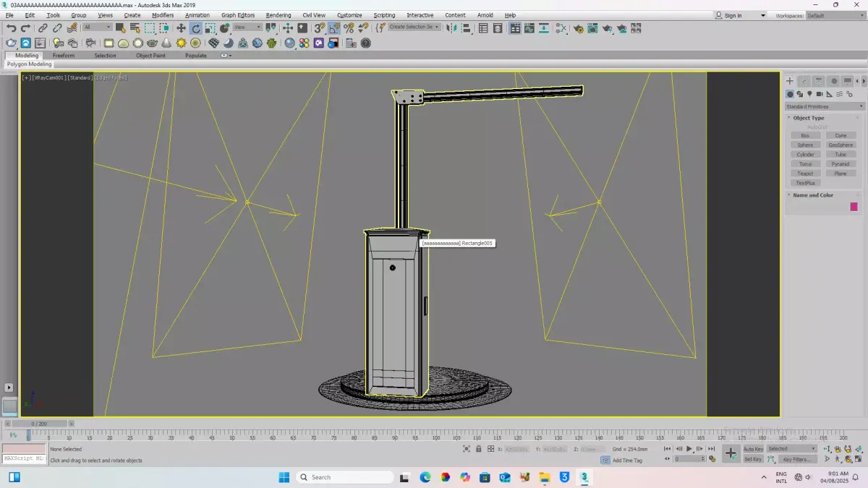Click the pink object color swatch
This screenshot has width=868, height=488.
(854, 207)
